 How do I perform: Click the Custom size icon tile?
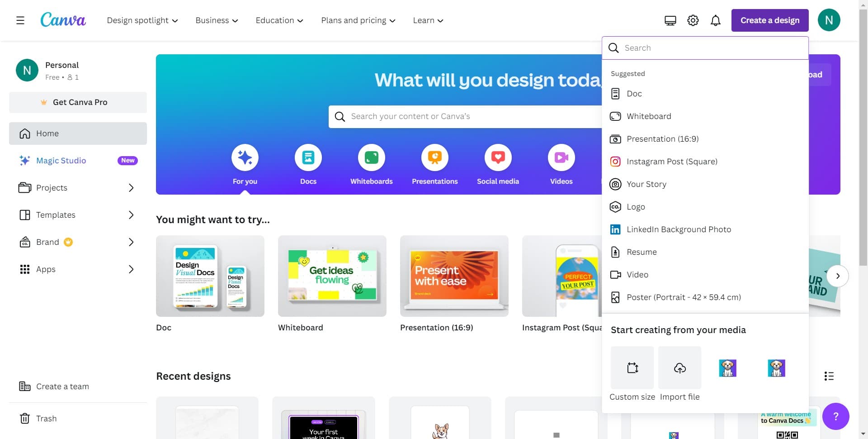[x=632, y=367]
